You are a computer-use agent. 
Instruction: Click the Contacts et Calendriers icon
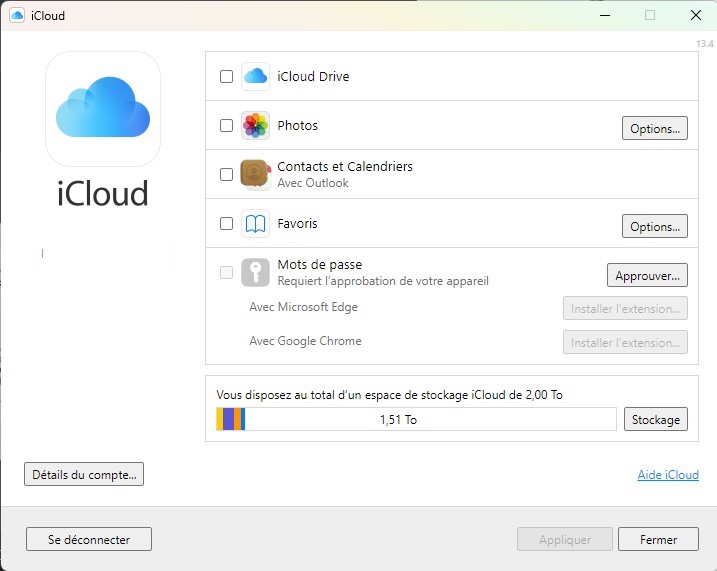[x=255, y=174]
